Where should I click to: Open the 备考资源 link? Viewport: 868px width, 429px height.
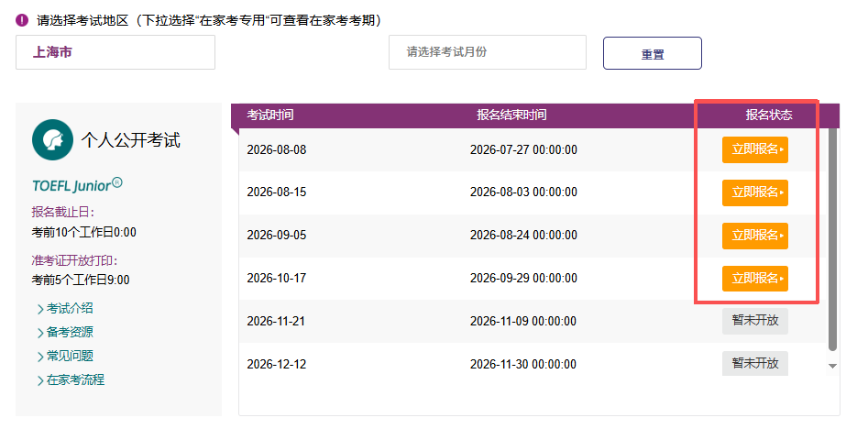[70, 332]
